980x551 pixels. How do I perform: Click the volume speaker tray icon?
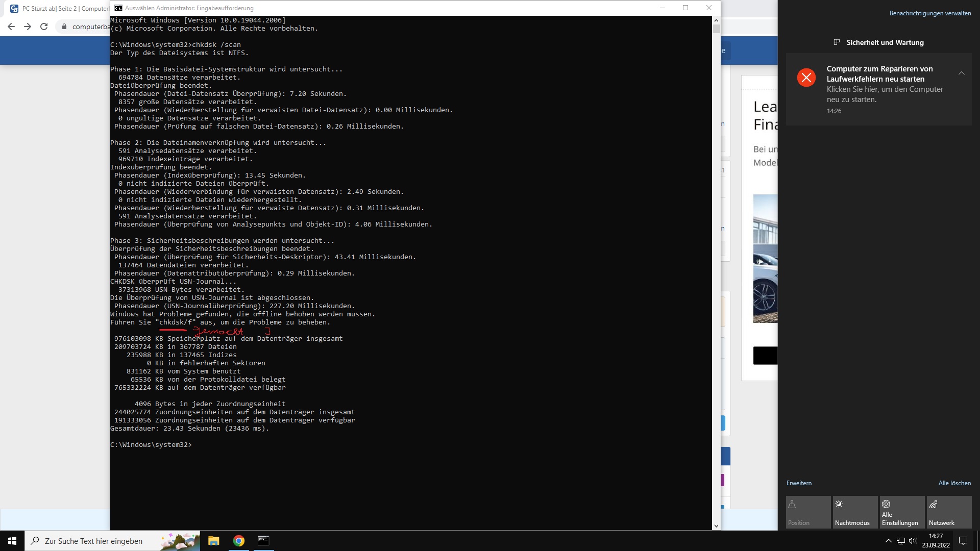click(913, 541)
